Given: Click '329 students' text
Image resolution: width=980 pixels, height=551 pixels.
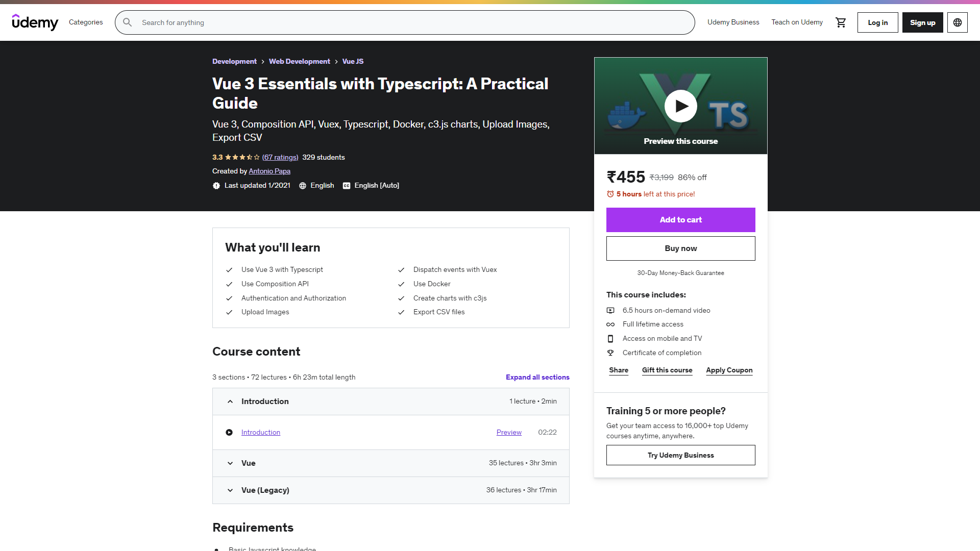Looking at the screenshot, I should click(324, 158).
